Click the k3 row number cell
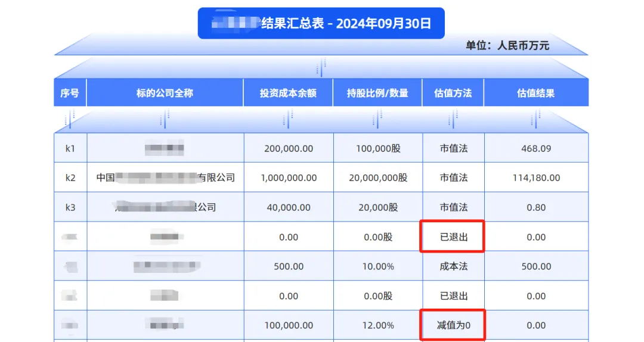 click(x=70, y=207)
